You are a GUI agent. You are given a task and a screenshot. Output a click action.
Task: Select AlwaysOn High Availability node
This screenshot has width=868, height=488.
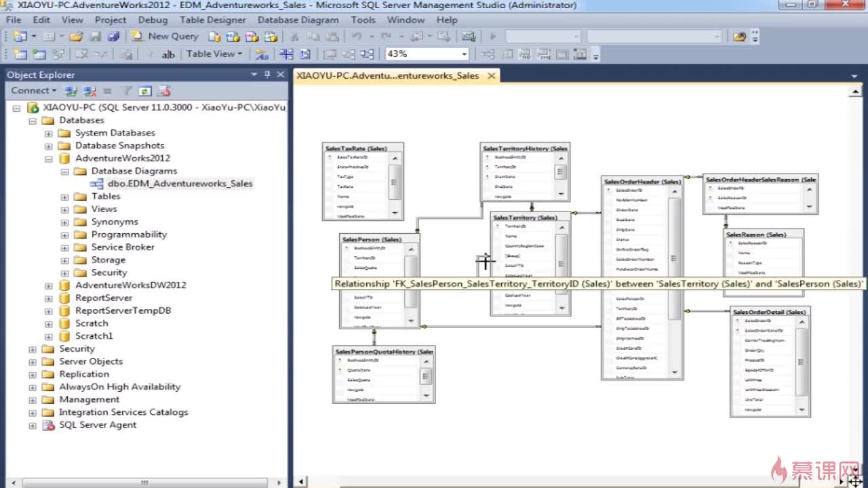(119, 386)
